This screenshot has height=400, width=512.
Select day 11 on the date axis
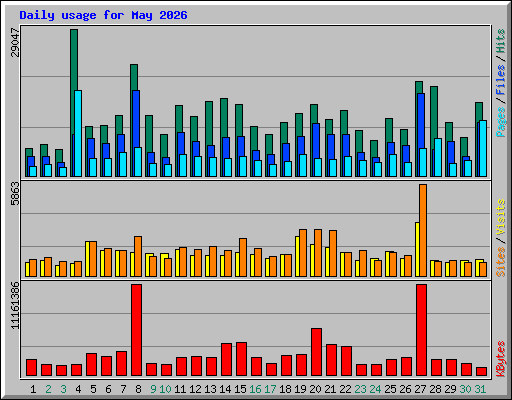pyautogui.click(x=180, y=389)
